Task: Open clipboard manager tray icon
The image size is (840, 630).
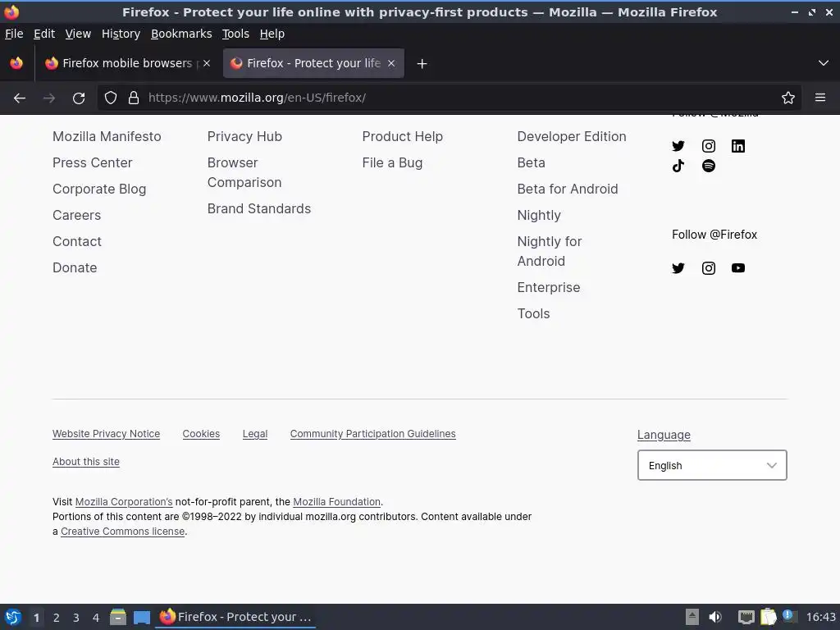Action: [768, 617]
